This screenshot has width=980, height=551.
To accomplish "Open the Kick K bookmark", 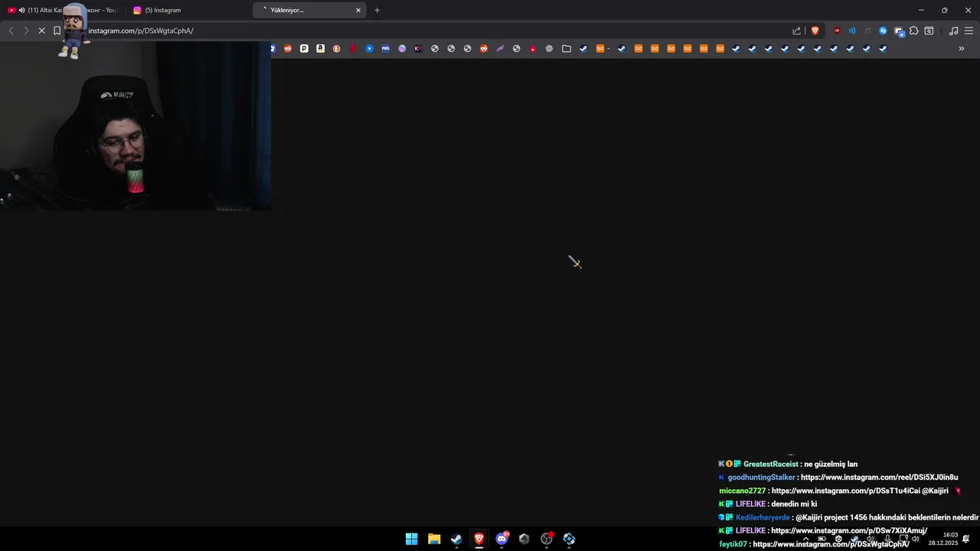I will (418, 48).
